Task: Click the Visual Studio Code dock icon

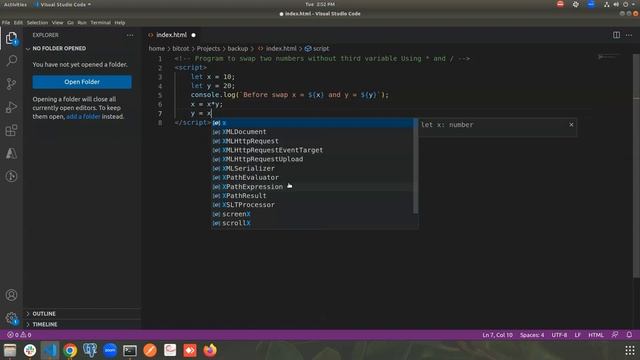Action: point(50,351)
